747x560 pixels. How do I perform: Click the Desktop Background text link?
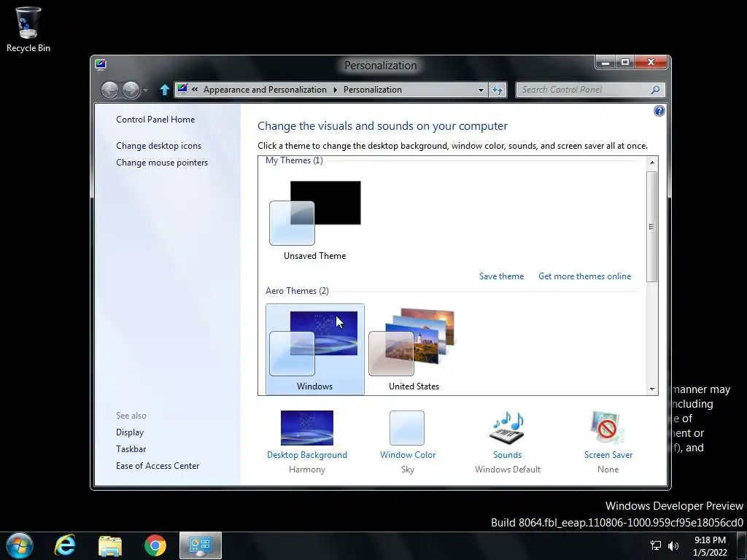(307, 455)
